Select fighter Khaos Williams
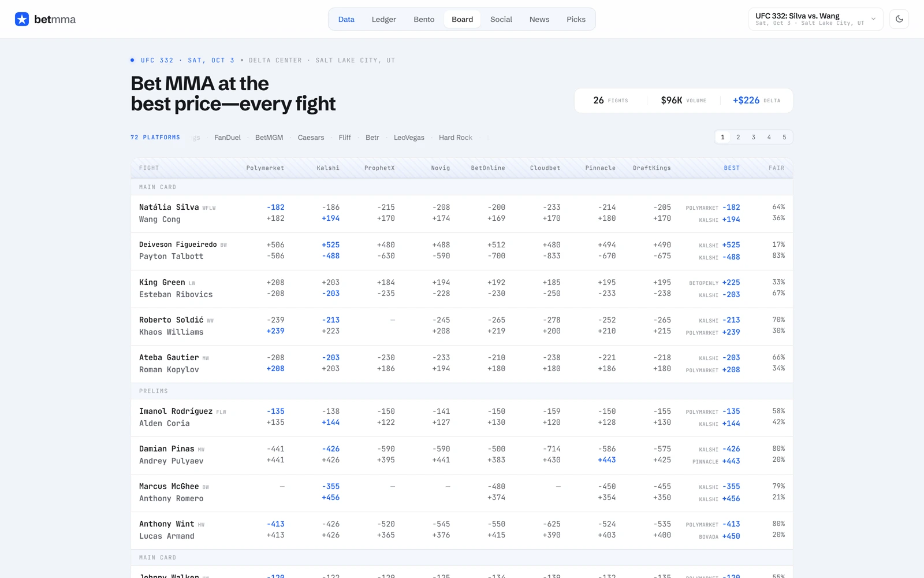The image size is (924, 578). [x=171, y=332]
